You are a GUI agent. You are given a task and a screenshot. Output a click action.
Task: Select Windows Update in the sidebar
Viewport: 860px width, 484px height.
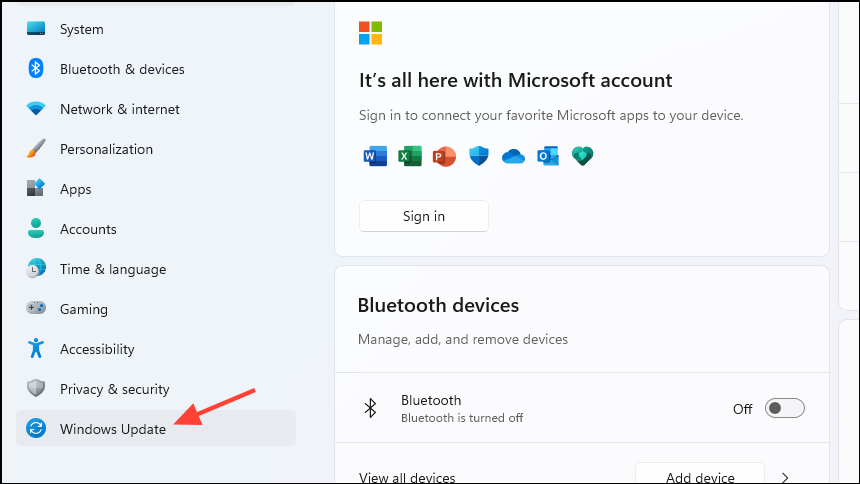pyautogui.click(x=156, y=428)
